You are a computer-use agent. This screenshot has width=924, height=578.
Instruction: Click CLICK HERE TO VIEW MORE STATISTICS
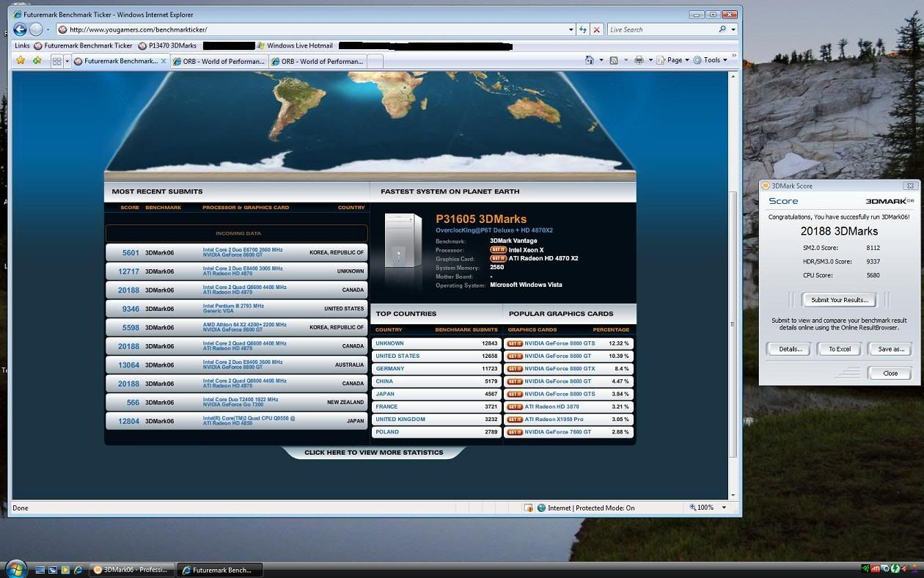(373, 453)
